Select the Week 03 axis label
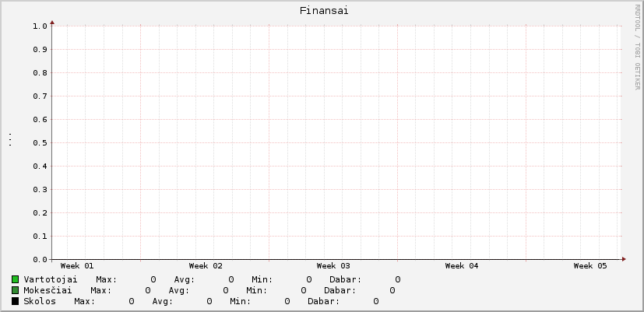Viewport: 644px width, 312px height. click(x=333, y=266)
